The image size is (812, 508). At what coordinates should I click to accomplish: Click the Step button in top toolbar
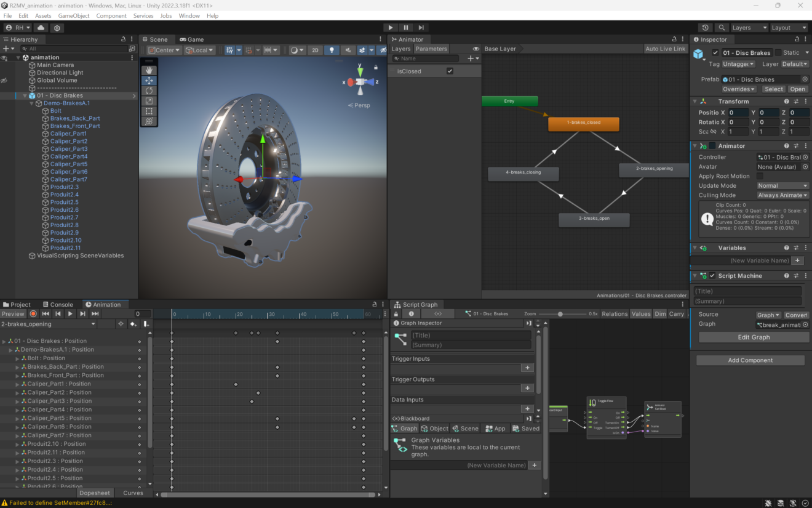point(421,28)
